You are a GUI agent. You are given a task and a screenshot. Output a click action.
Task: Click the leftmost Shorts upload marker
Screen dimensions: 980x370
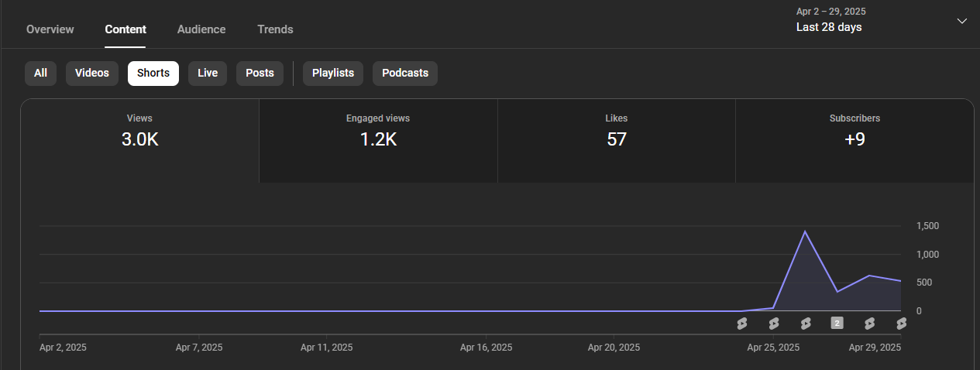[x=741, y=324]
